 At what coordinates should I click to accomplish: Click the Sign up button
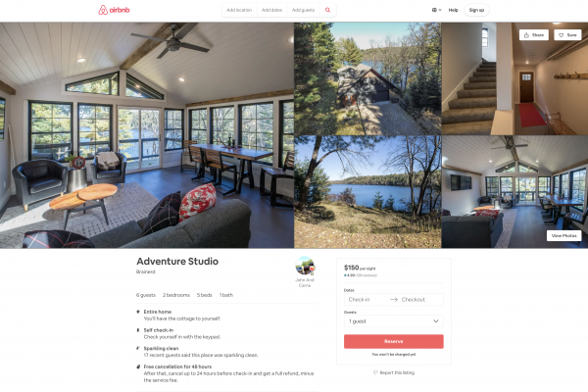pyautogui.click(x=476, y=10)
